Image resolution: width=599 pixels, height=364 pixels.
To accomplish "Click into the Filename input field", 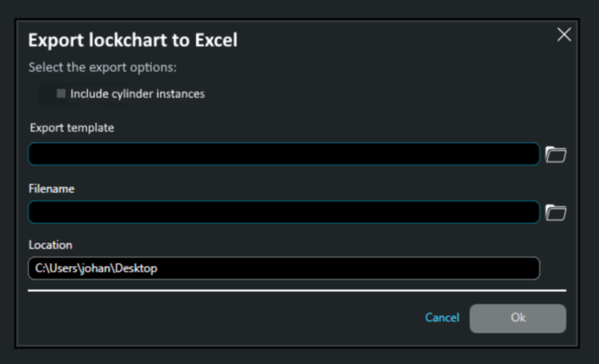I will 283,213.
